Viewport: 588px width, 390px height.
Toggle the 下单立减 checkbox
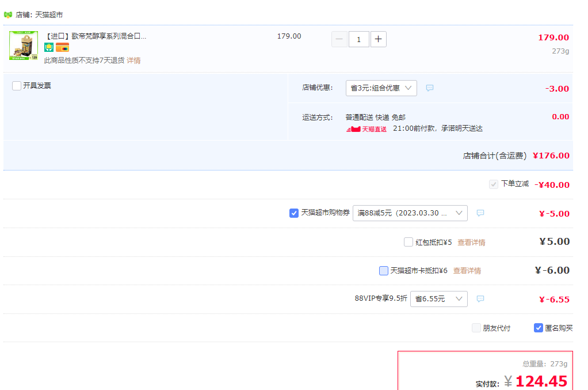coord(494,184)
